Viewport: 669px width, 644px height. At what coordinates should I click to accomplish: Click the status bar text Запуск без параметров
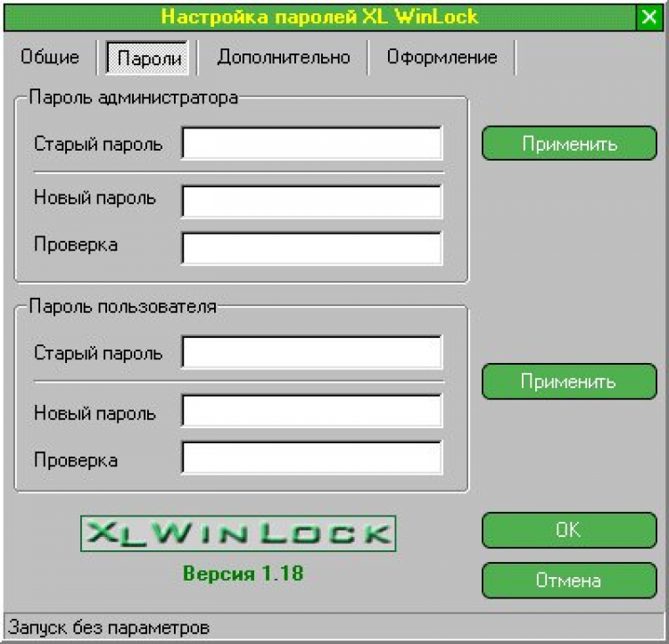(x=109, y=628)
